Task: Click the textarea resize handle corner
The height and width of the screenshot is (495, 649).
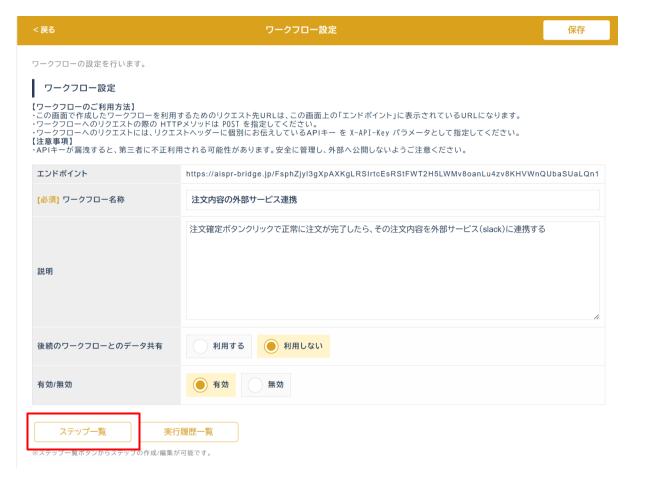Action: tap(596, 317)
